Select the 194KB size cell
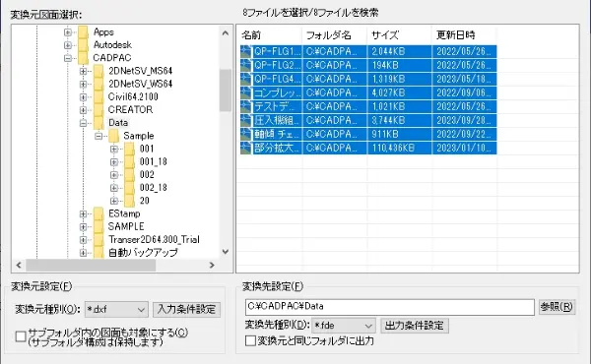591x364 pixels. click(x=400, y=65)
